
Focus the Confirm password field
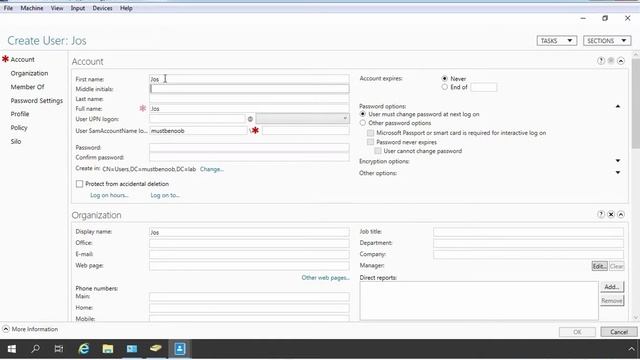click(x=249, y=157)
